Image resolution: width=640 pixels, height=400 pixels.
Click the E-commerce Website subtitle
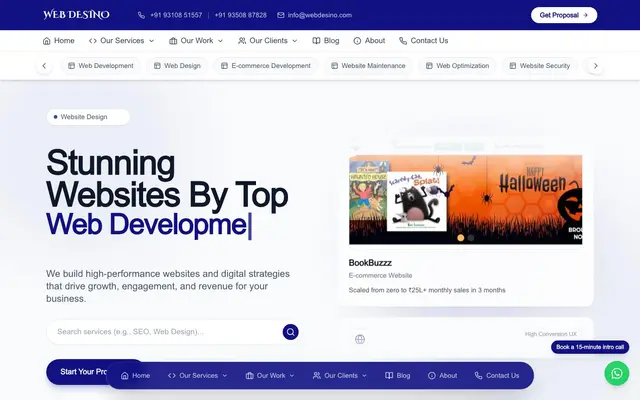380,276
